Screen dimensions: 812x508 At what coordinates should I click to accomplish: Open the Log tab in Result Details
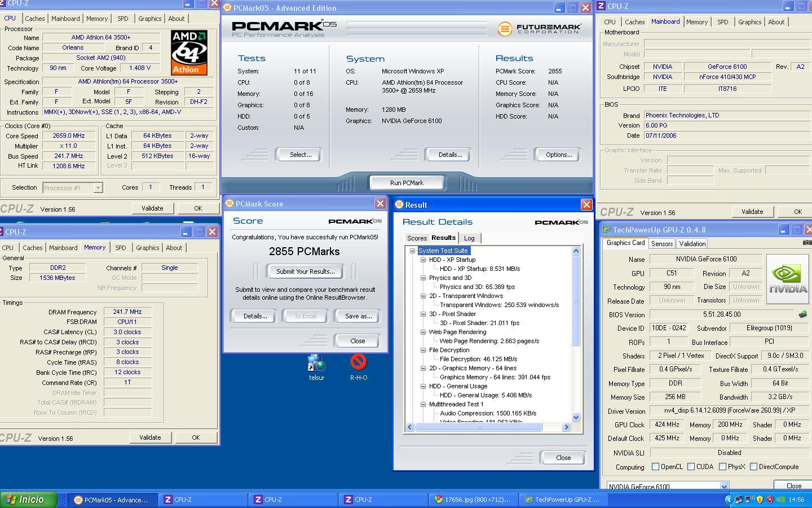(469, 238)
